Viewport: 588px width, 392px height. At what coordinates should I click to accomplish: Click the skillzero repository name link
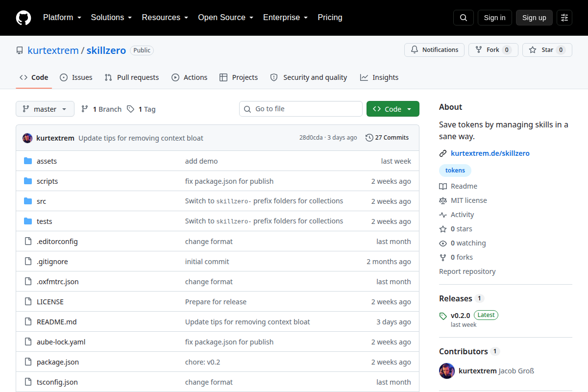tap(106, 50)
